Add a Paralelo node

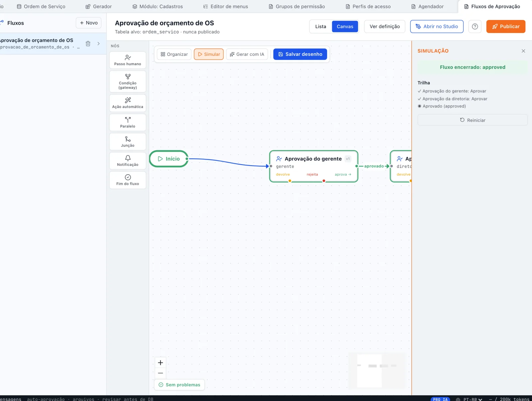(128, 122)
